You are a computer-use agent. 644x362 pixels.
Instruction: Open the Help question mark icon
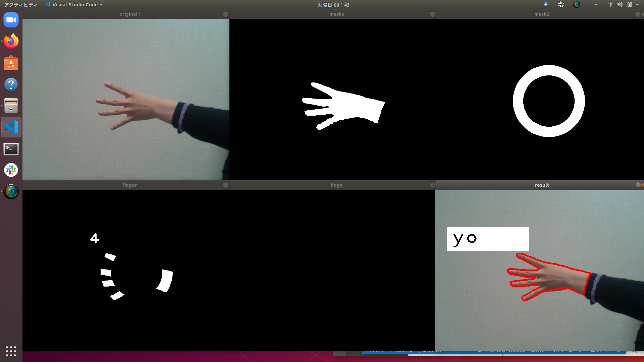(x=11, y=84)
